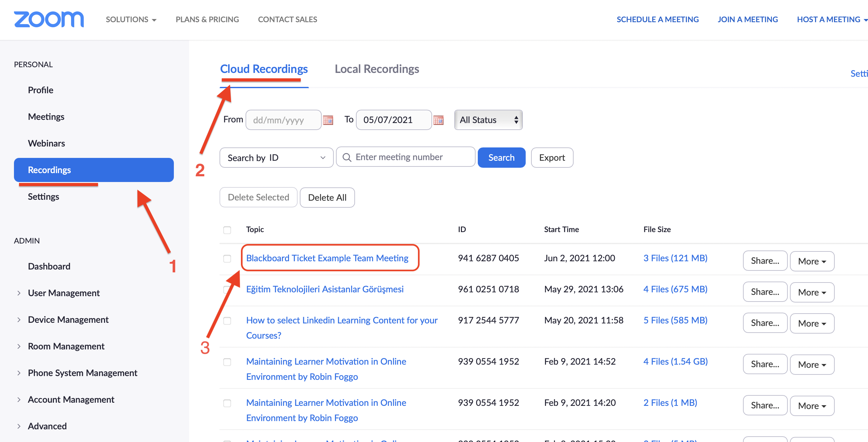Viewport: 868px width, 442px height.
Task: Open the Solutions dropdown menu
Action: point(131,20)
